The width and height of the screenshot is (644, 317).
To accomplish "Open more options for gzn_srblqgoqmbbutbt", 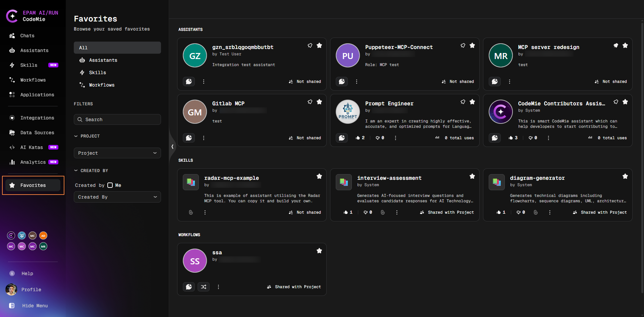I will pos(204,82).
